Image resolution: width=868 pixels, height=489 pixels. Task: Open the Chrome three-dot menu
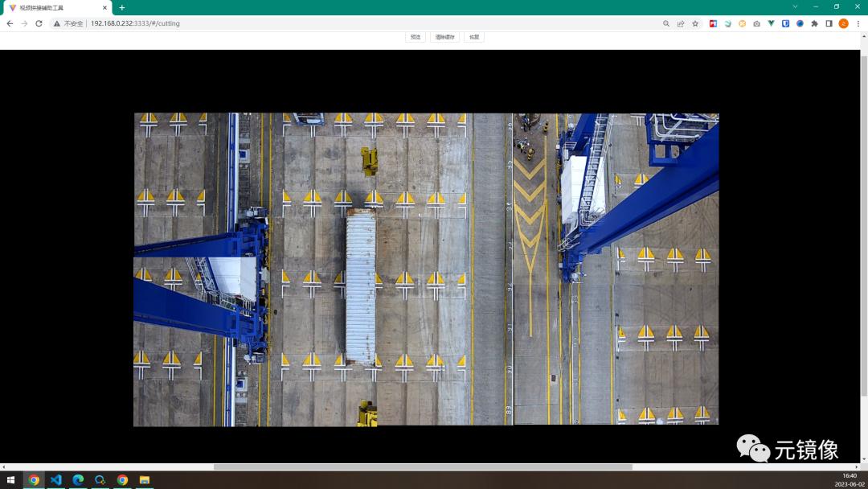[858, 23]
